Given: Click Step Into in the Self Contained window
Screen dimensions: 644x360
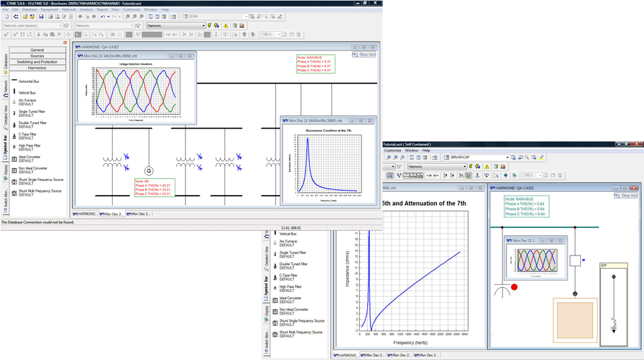Looking at the screenshot, I should 626,196.
